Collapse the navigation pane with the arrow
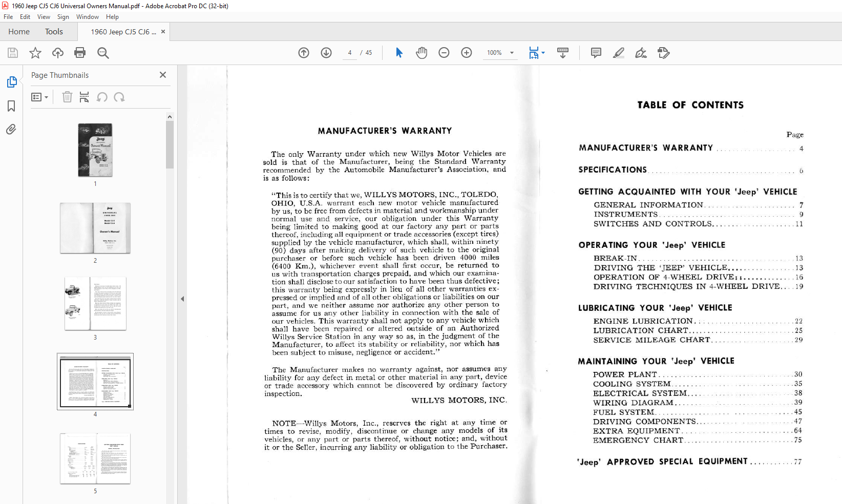 point(182,299)
